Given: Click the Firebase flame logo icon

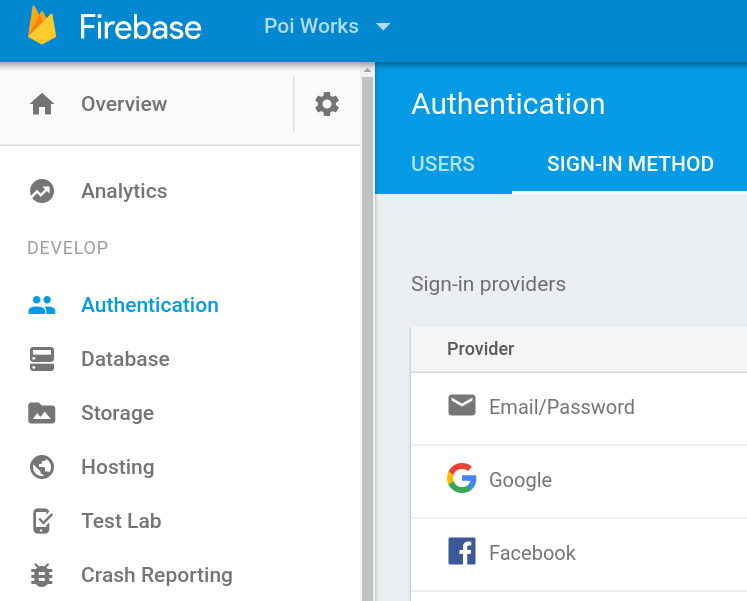Looking at the screenshot, I should [42, 26].
